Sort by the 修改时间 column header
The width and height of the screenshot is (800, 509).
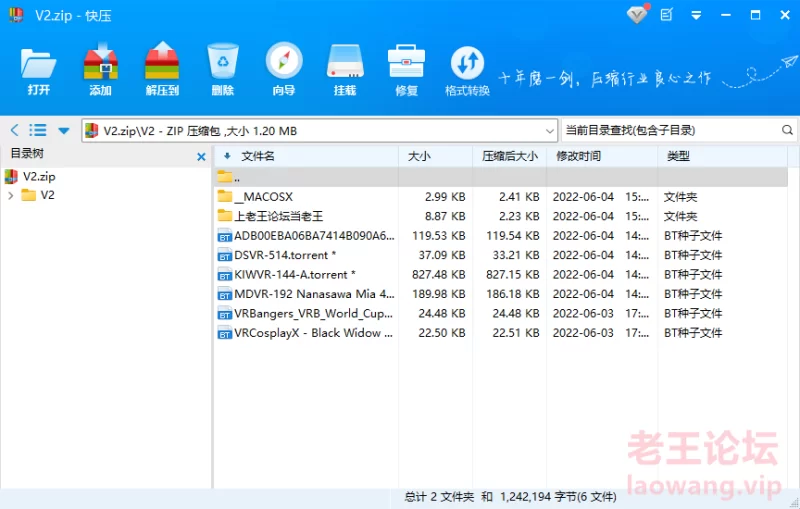coord(579,156)
